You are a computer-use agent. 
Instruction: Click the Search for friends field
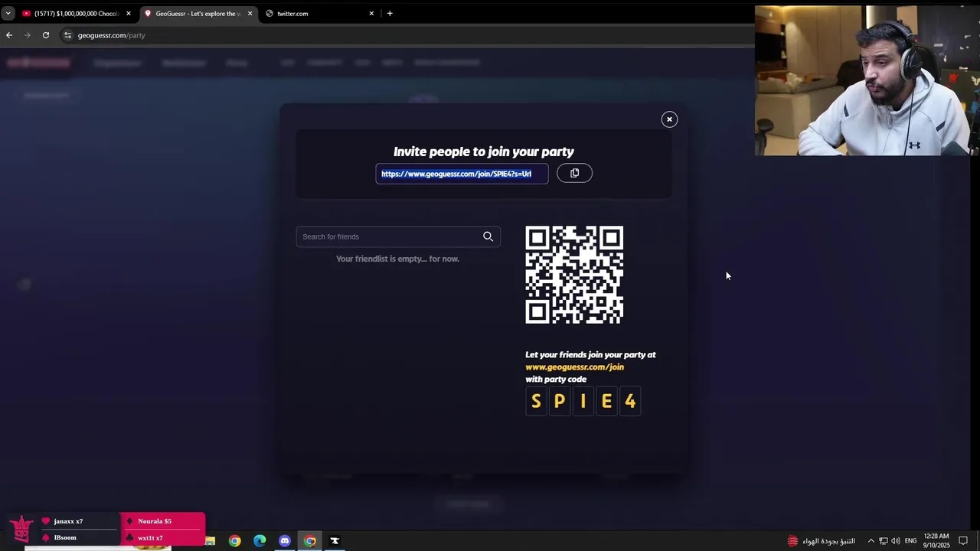pyautogui.click(x=398, y=236)
